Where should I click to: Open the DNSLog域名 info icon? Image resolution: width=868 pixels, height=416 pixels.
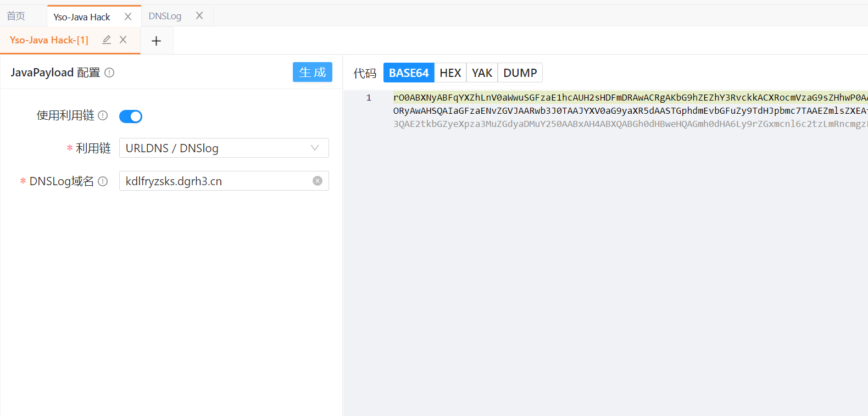tap(103, 181)
